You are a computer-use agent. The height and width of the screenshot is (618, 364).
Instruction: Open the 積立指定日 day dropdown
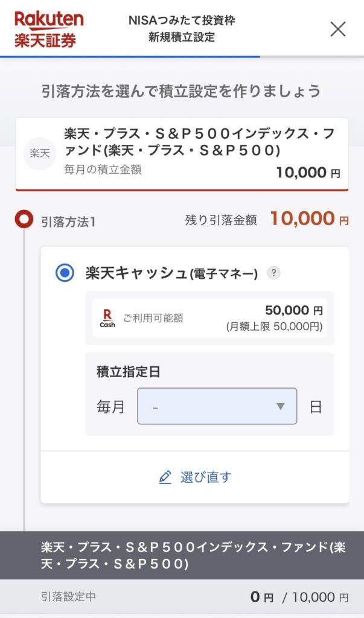[x=217, y=406]
